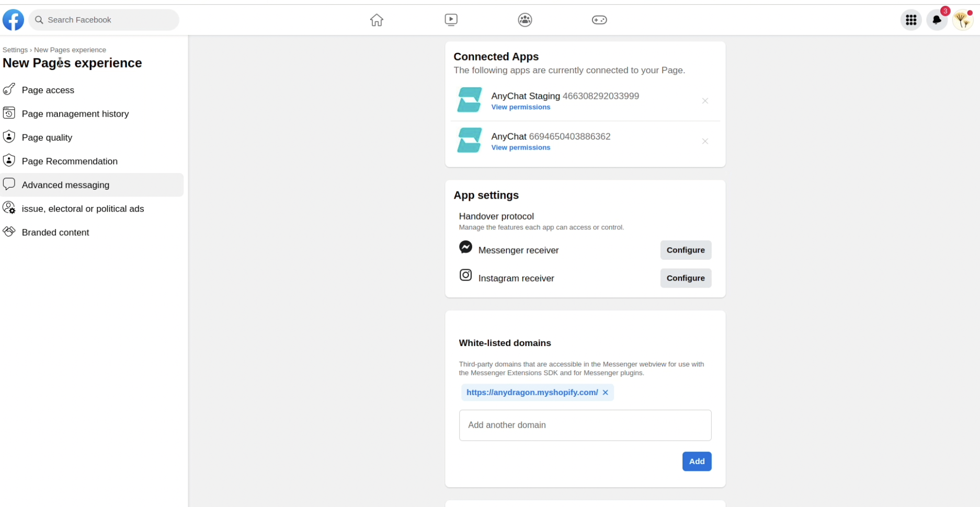The width and height of the screenshot is (980, 507).
Task: Configure the Instagram receiver
Action: [686, 278]
